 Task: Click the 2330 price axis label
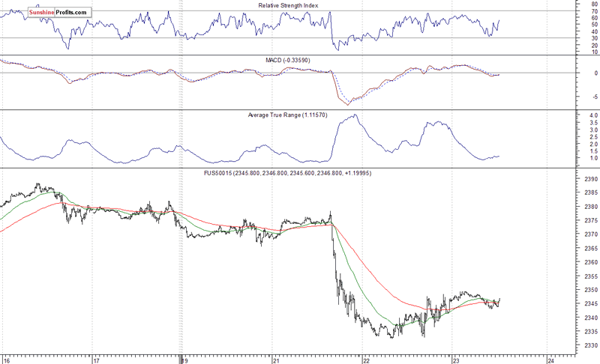tap(589, 345)
